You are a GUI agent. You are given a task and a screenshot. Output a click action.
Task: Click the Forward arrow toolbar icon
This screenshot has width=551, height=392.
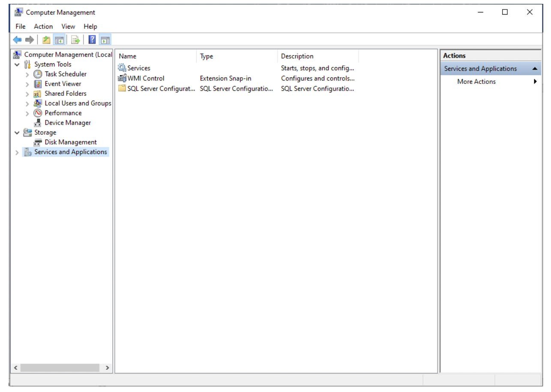click(x=29, y=40)
